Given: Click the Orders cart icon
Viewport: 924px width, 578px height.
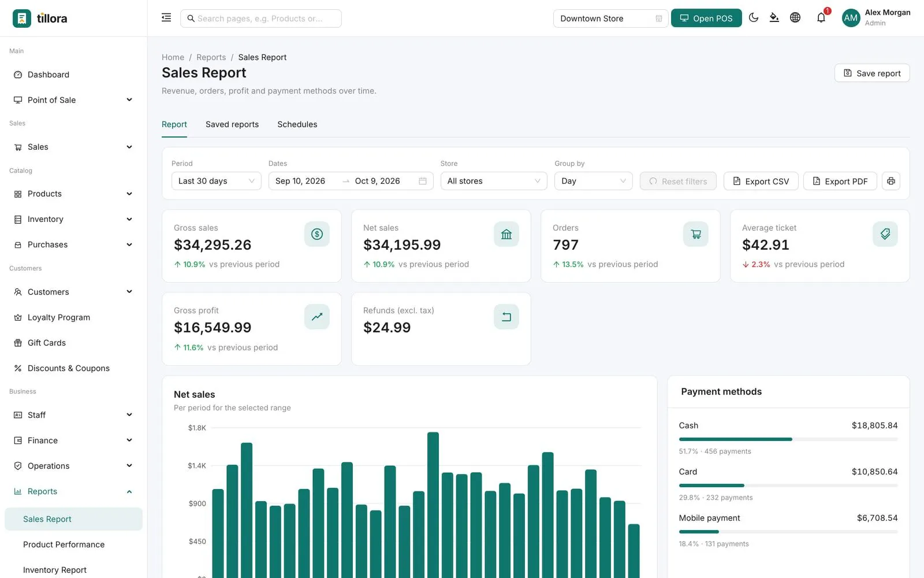Looking at the screenshot, I should point(696,234).
